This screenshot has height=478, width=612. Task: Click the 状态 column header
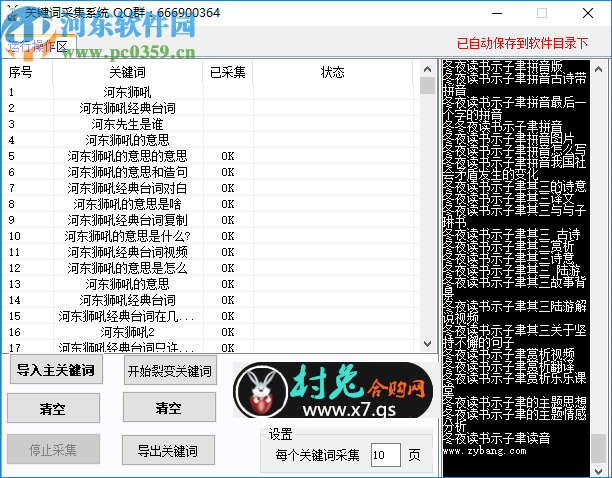point(333,72)
